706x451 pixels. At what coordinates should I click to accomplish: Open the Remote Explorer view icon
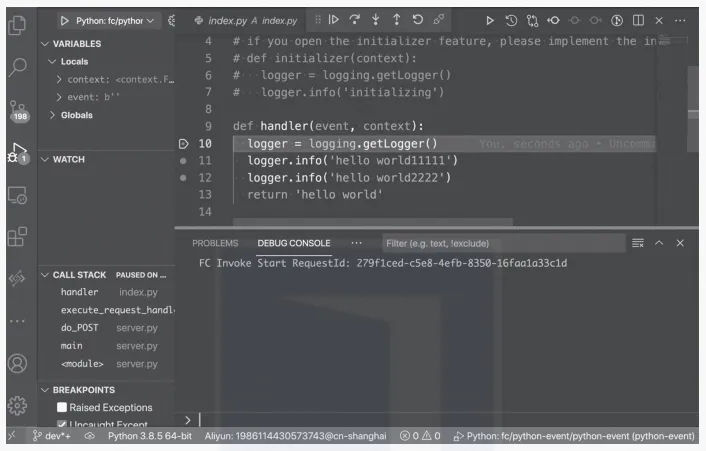tap(18, 196)
